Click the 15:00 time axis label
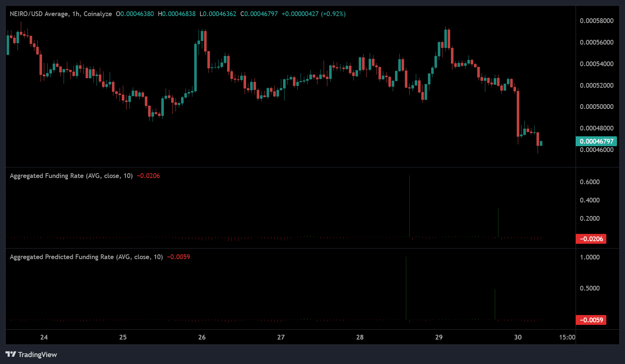This screenshot has width=625, height=364. [x=567, y=337]
